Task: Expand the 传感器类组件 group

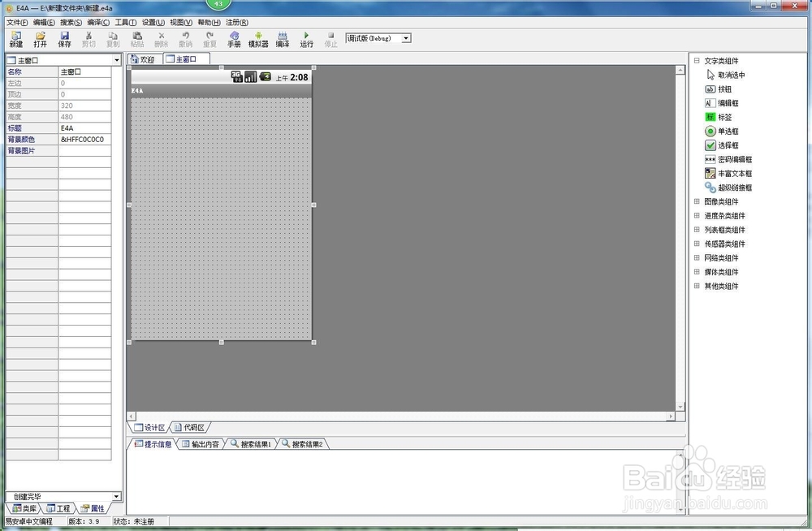Action: pos(697,244)
